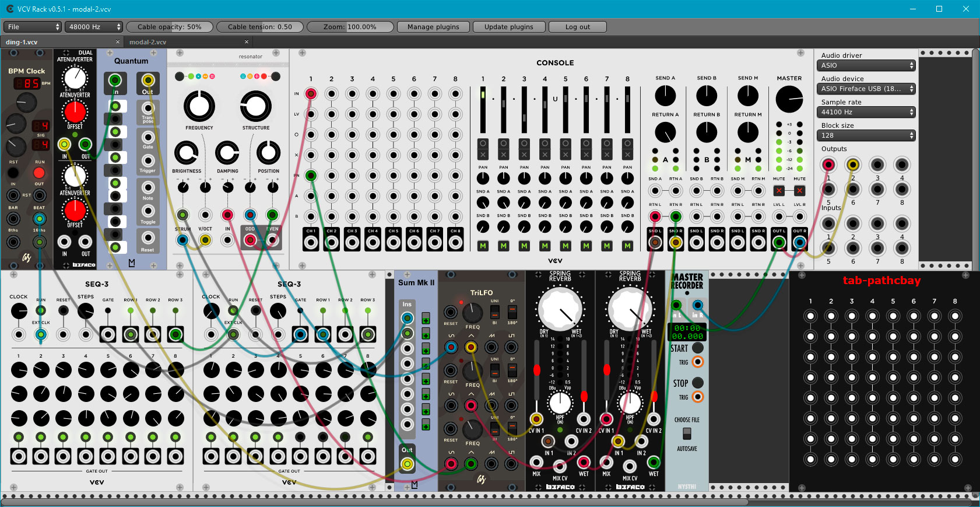Click the top TriLFO FREQ knob

coord(472,313)
